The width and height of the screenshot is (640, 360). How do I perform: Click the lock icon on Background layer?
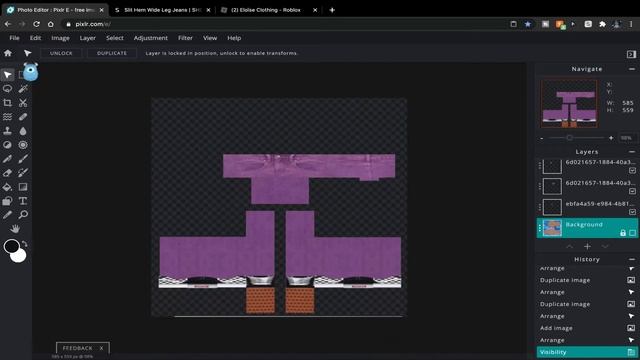(623, 233)
